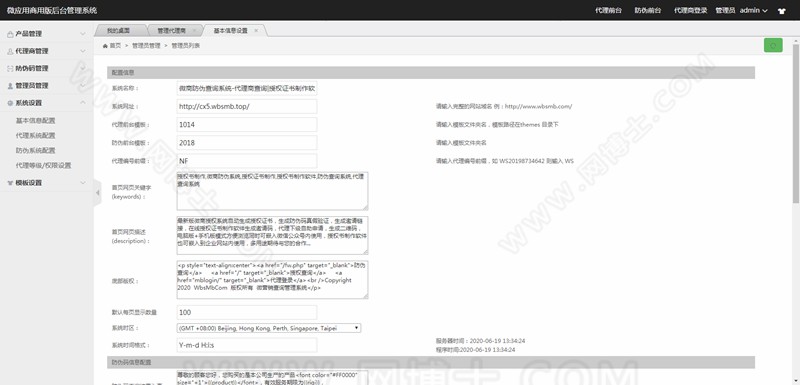Expand the 产品管理 menu chevron
Image resolution: width=800 pixels, height=385 pixels.
(83, 34)
